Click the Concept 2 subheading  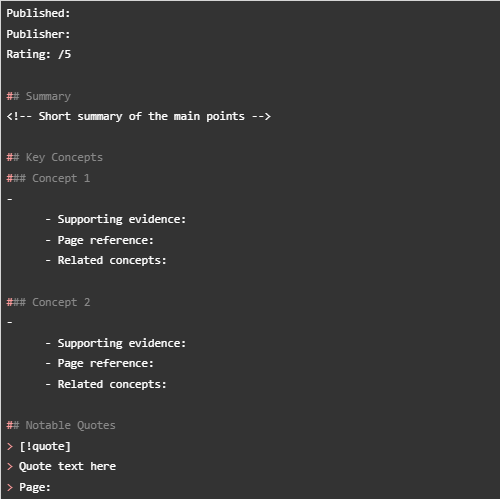click(x=48, y=302)
